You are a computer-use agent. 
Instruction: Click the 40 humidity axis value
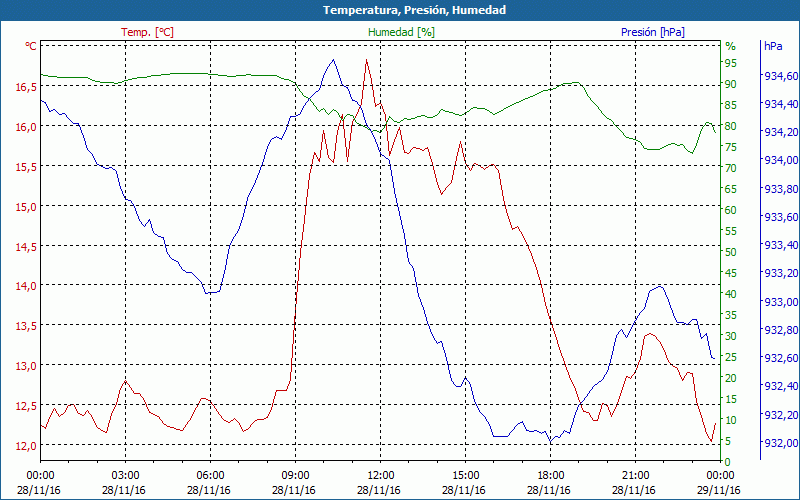tap(731, 294)
